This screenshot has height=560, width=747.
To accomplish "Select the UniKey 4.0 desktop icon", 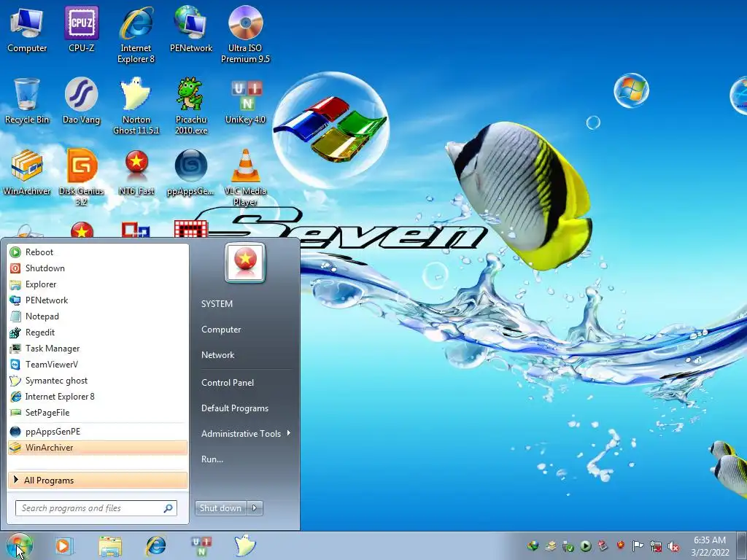I will point(245,101).
